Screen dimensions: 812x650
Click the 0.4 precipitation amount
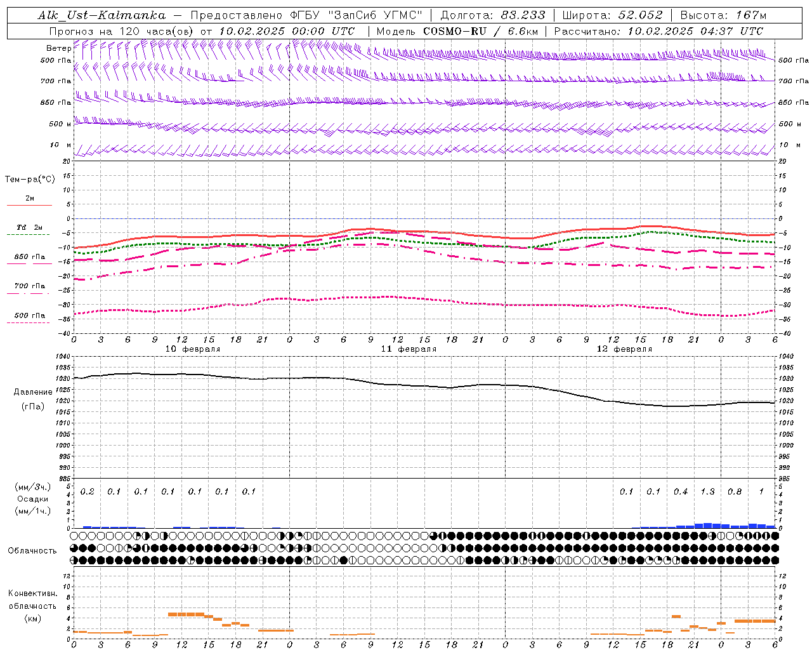click(x=681, y=491)
